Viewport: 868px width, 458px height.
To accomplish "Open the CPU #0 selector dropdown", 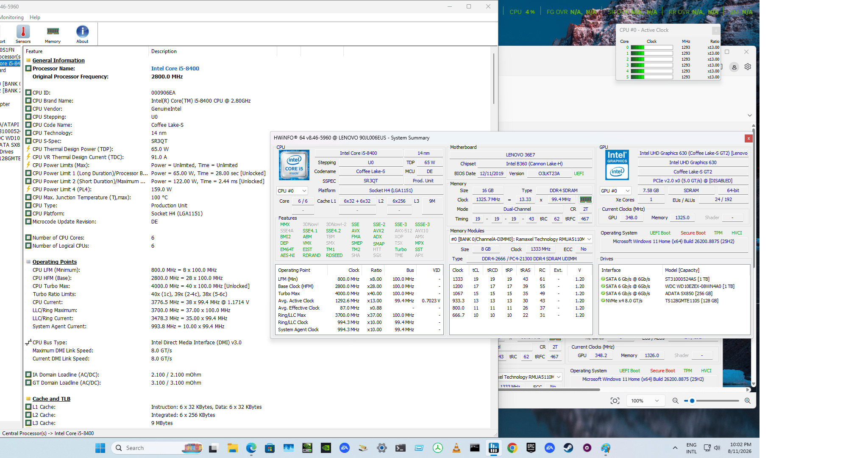I will tap(292, 191).
